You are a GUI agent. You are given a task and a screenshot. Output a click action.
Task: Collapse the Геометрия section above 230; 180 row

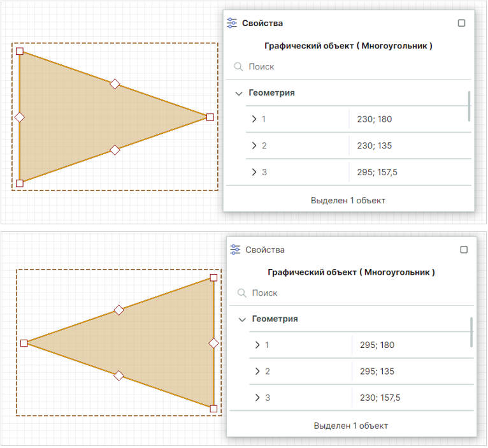coord(239,93)
